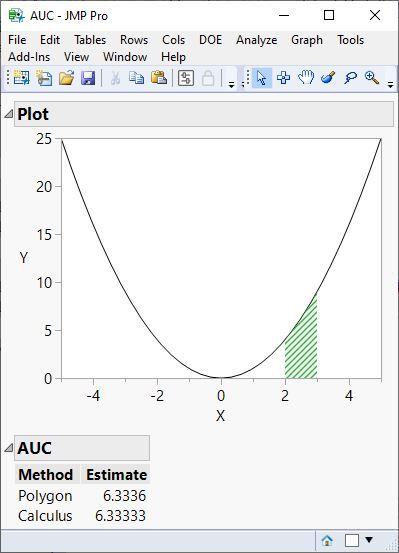Collapse the Plot outline disclosure triangle

(x=8, y=113)
